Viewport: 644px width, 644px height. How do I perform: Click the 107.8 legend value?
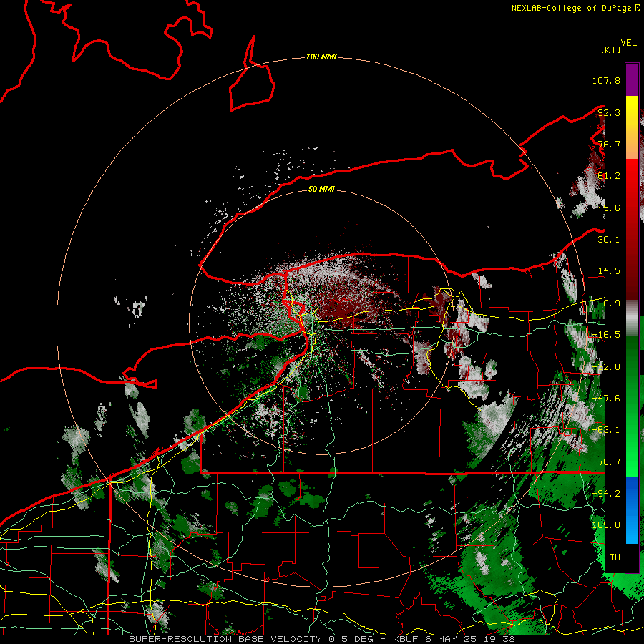point(606,80)
